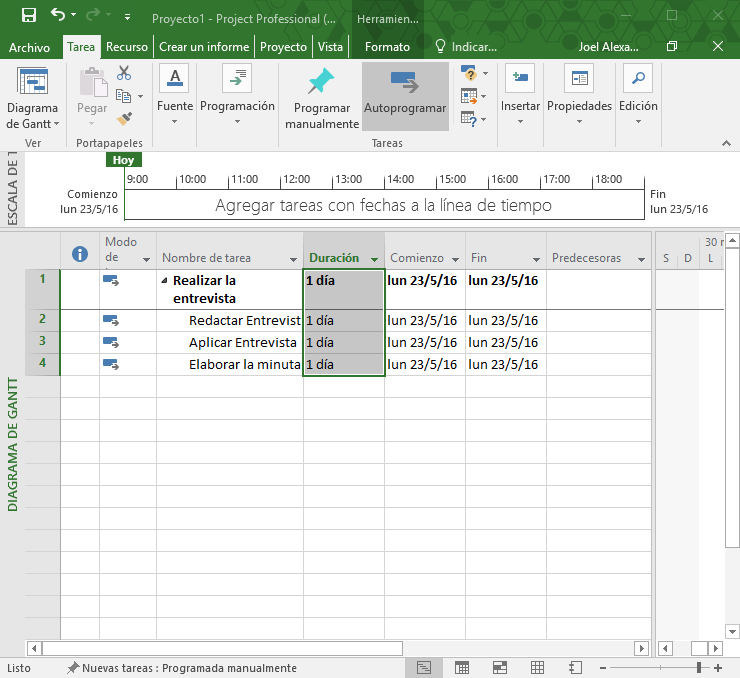This screenshot has height=678, width=740.
Task: Switch to Team Planner view in status bar
Action: tap(499, 668)
